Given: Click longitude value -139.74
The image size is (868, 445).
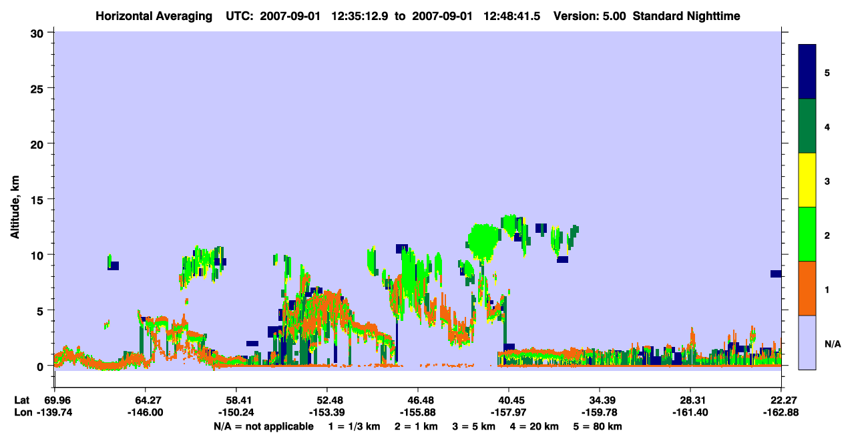Looking at the screenshot, I should point(54,412).
